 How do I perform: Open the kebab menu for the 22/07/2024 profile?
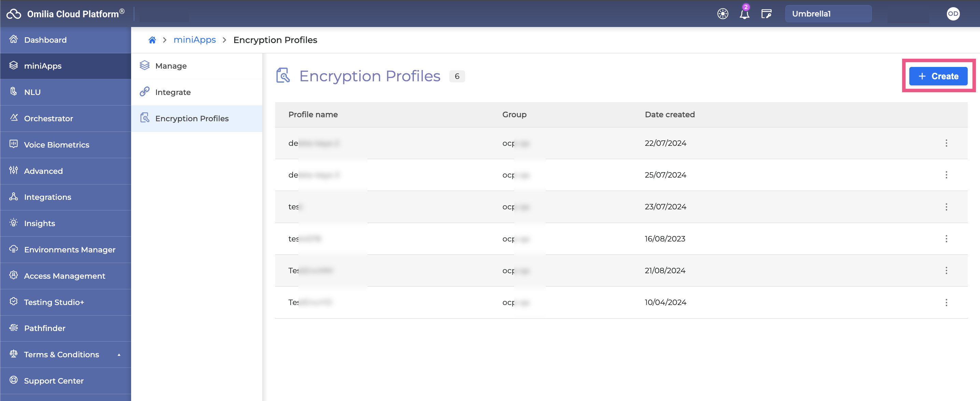(x=947, y=143)
